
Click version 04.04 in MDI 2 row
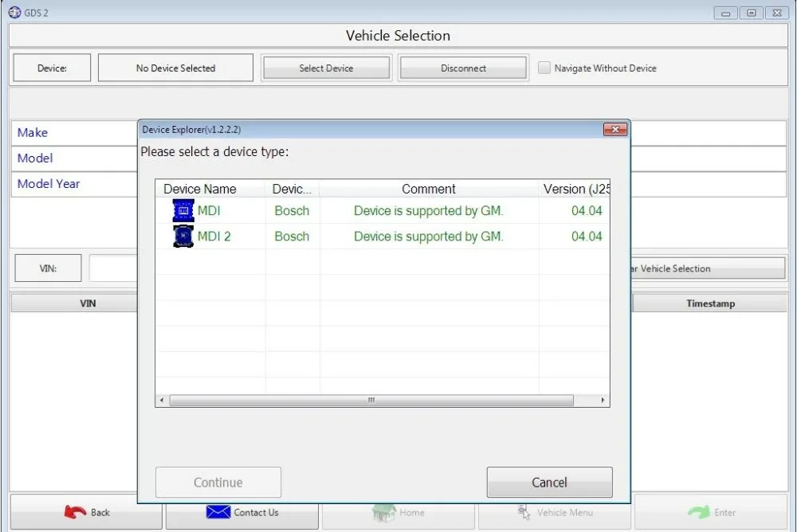point(587,237)
